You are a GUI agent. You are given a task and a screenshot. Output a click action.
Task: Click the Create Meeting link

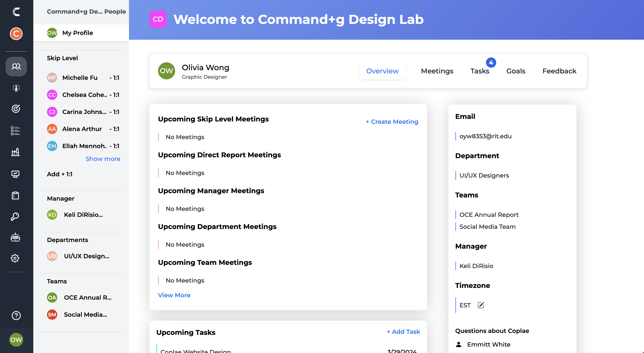coord(392,122)
